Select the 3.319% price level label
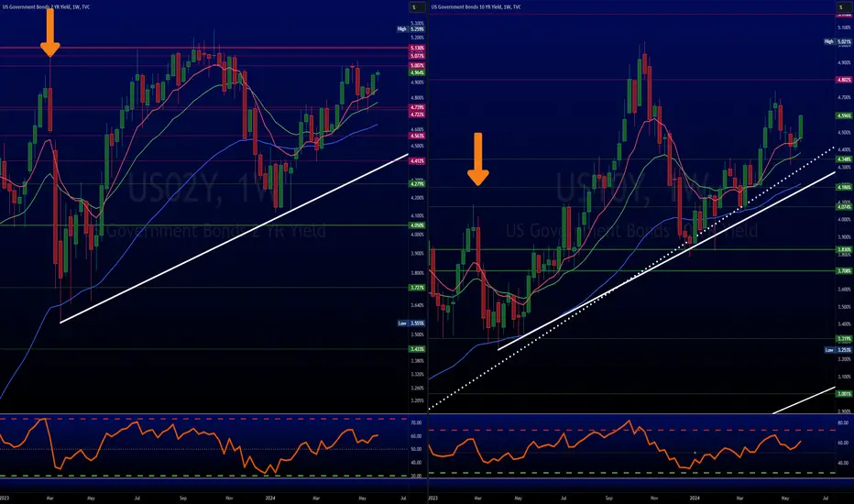 [844, 338]
